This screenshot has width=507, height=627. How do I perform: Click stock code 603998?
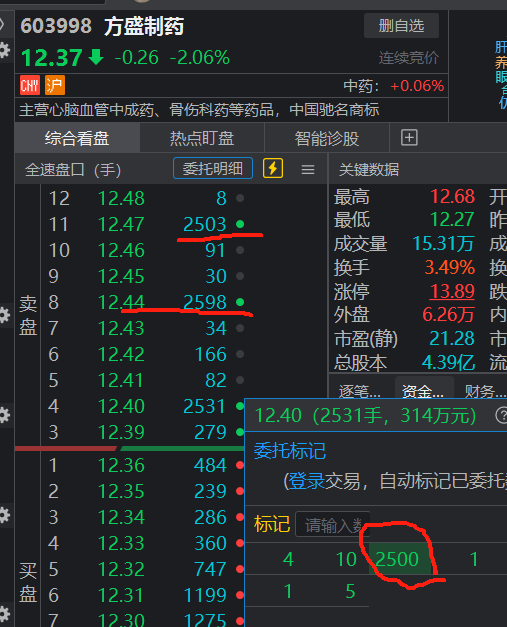tap(56, 26)
